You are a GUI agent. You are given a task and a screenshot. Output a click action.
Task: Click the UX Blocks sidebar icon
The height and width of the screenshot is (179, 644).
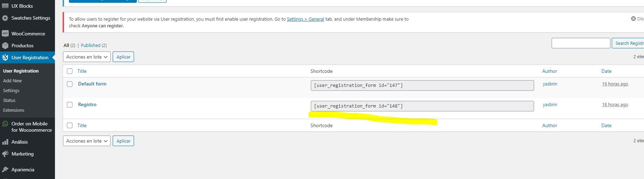(x=5, y=6)
